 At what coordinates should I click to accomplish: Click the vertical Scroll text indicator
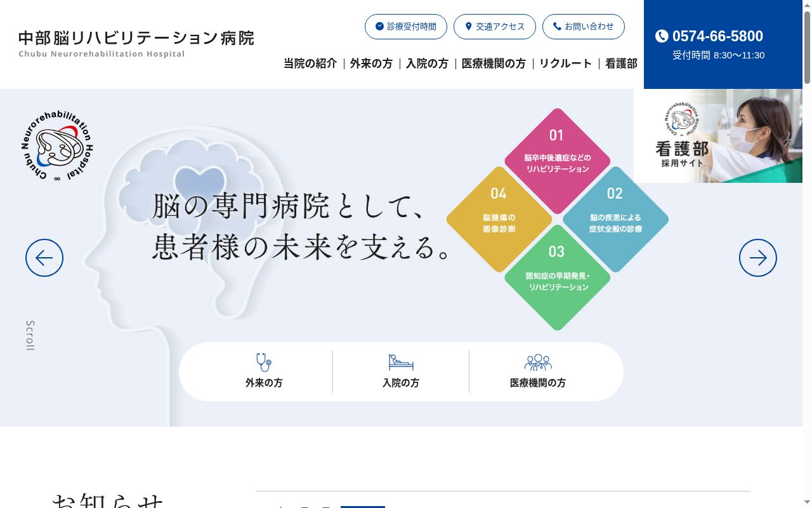pyautogui.click(x=30, y=335)
